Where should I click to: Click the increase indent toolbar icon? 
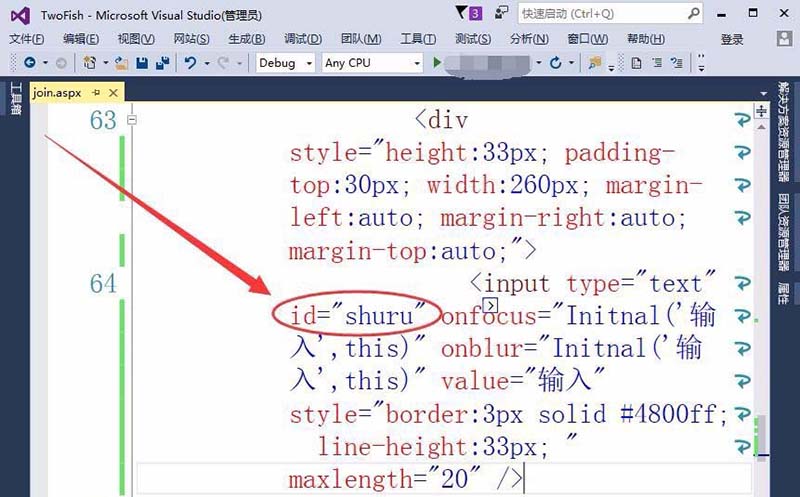point(677,63)
